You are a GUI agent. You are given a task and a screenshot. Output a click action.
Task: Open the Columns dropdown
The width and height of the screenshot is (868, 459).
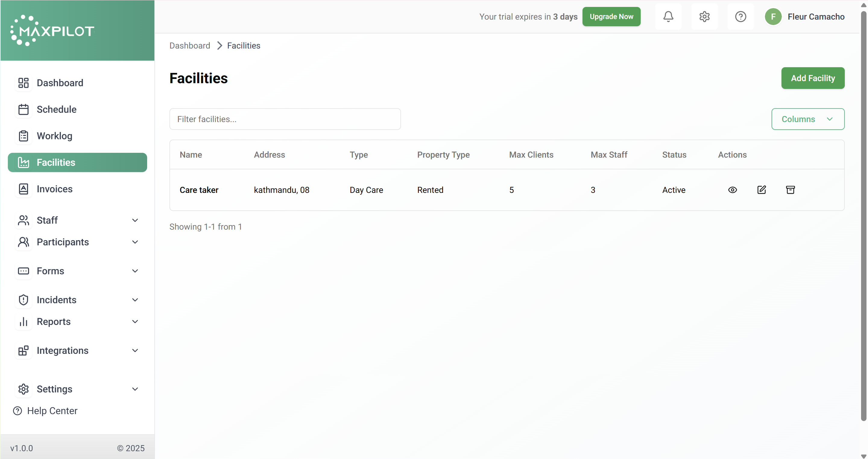(x=808, y=119)
